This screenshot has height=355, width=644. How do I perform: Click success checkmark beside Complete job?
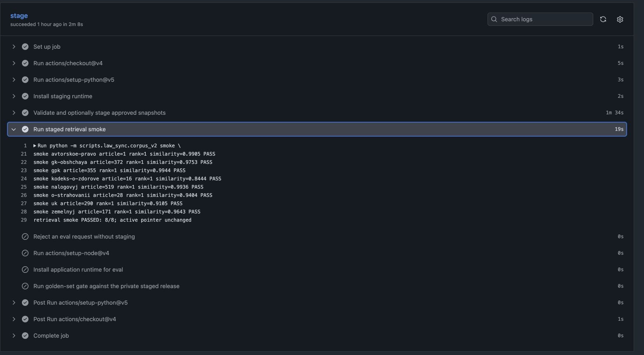tap(25, 336)
